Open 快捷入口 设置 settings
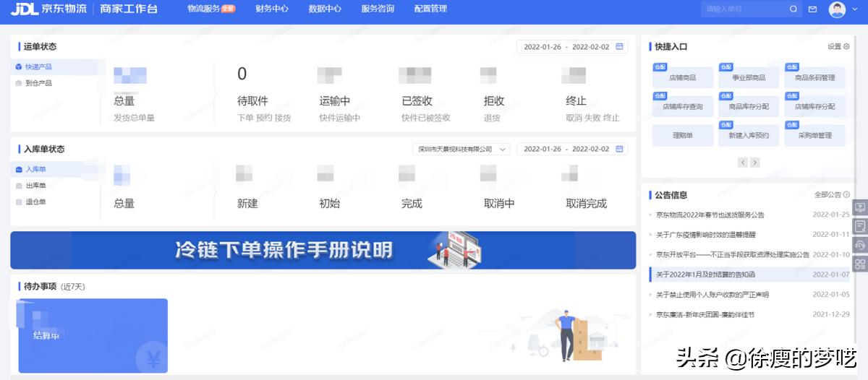Image resolution: width=868 pixels, height=380 pixels. click(x=839, y=47)
